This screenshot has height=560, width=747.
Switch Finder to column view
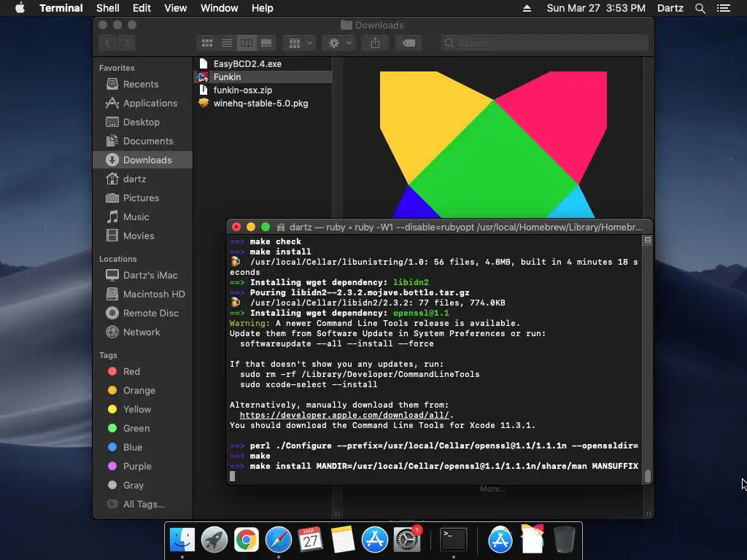[x=247, y=43]
